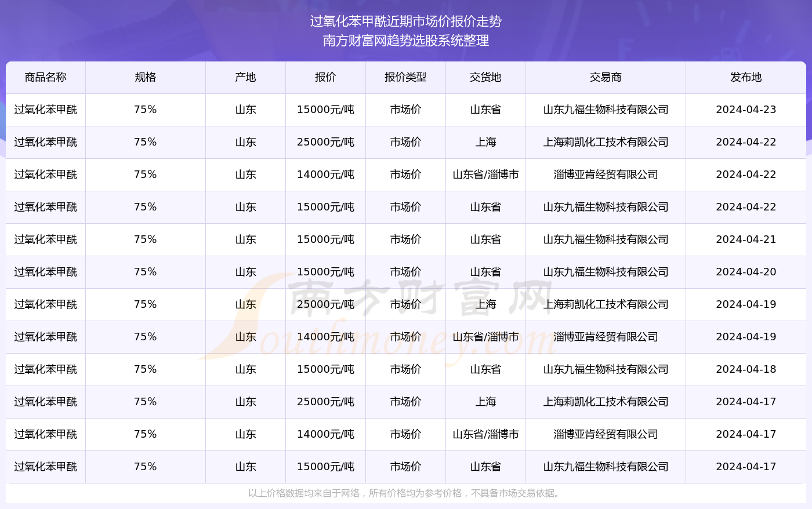The width and height of the screenshot is (812, 509).
Task: Select the date 2024-04-23
Action: 746,110
